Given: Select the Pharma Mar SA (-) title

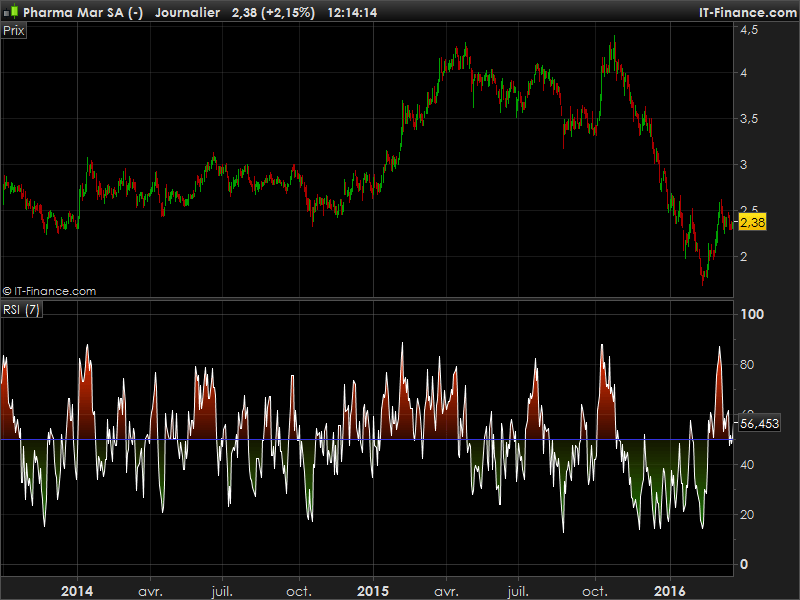Looking at the screenshot, I should tap(83, 12).
